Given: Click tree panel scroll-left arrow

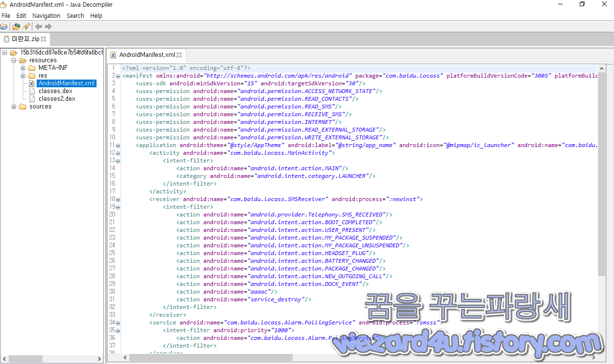Looking at the screenshot, I should 4,359.
